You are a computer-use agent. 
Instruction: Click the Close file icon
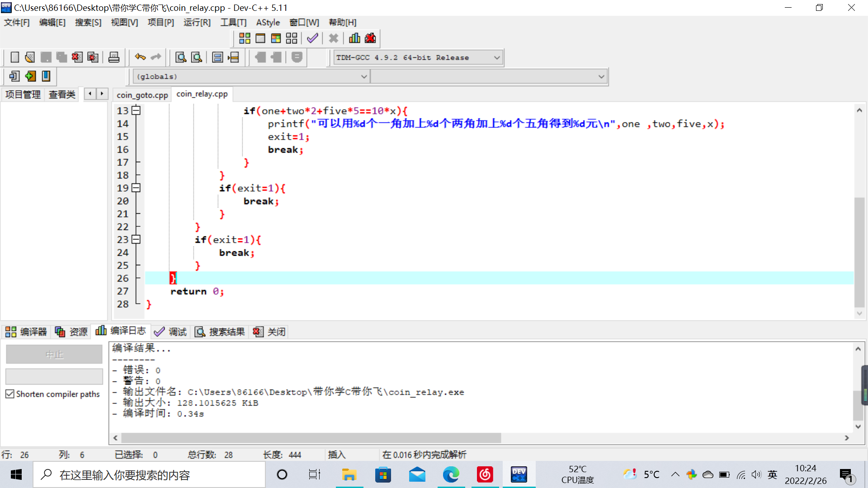[x=77, y=57]
